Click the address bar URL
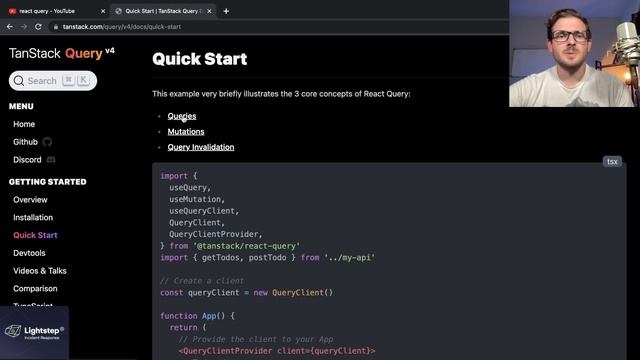Viewport: 640px width, 360px height. point(122,27)
